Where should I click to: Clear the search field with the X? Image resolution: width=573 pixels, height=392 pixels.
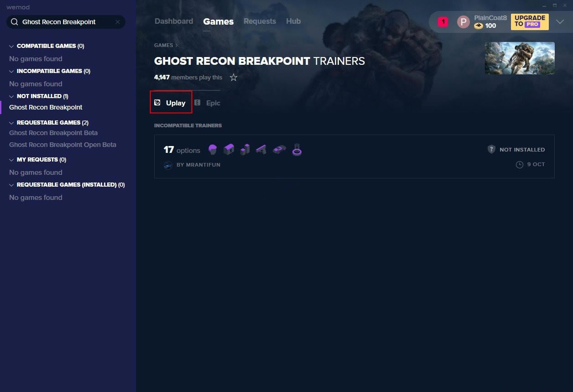pos(117,22)
